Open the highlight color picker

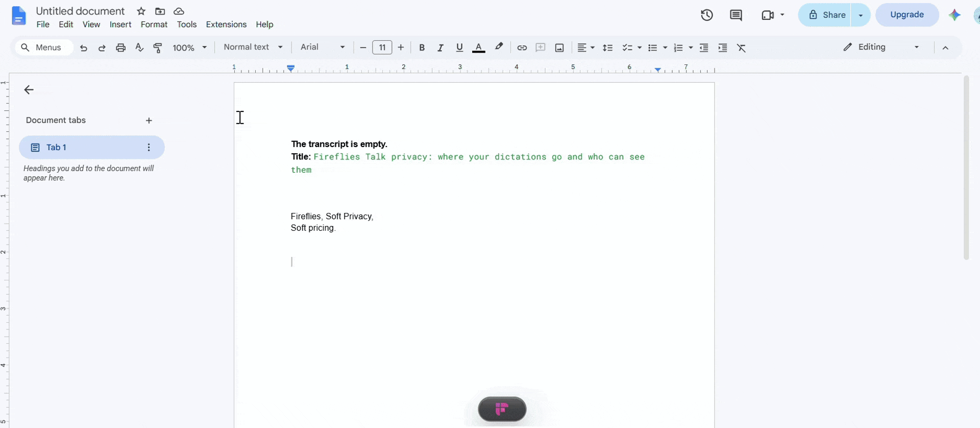(499, 47)
